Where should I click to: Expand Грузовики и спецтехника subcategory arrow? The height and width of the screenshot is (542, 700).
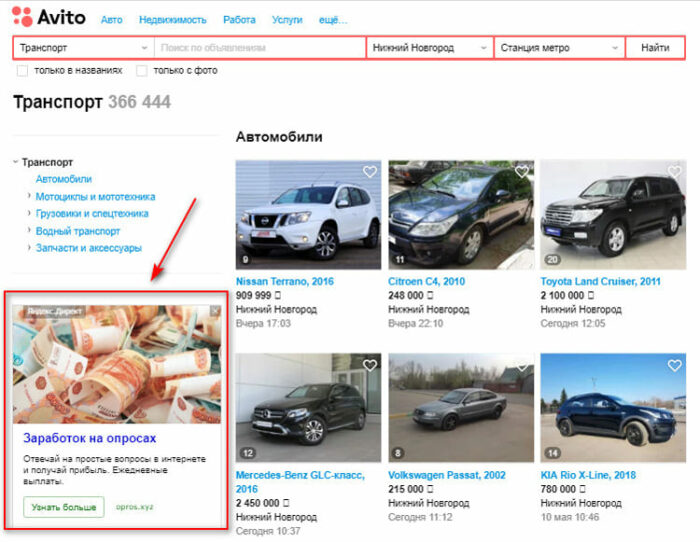tap(29, 213)
